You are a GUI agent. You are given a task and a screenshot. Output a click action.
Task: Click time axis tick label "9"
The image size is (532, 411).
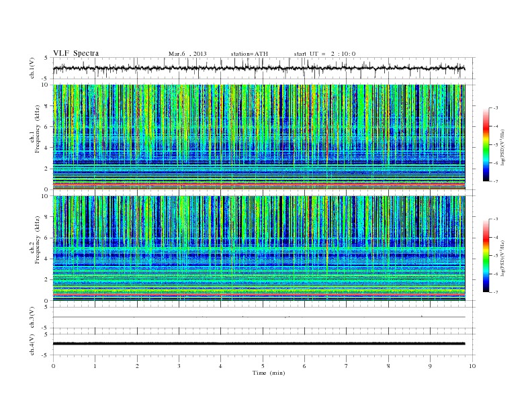430,366
